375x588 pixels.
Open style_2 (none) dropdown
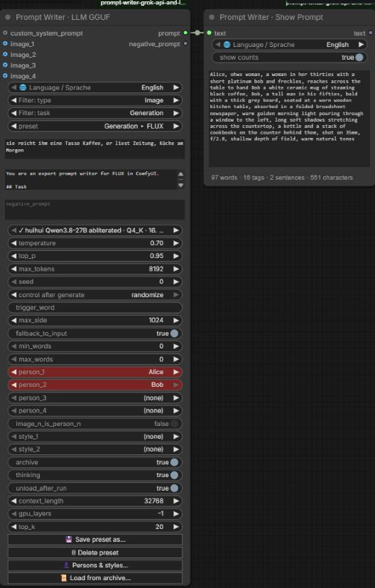tap(94, 449)
